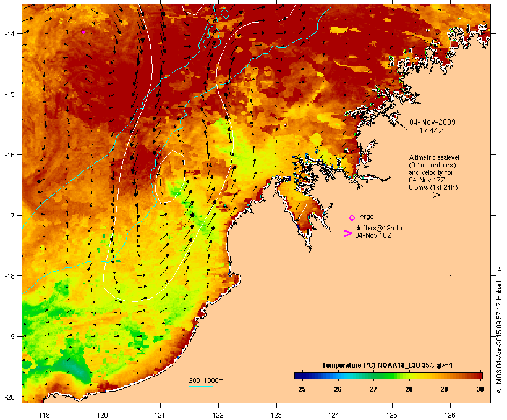Click the '0.5m/s (1kt 24h)' label

433,187
